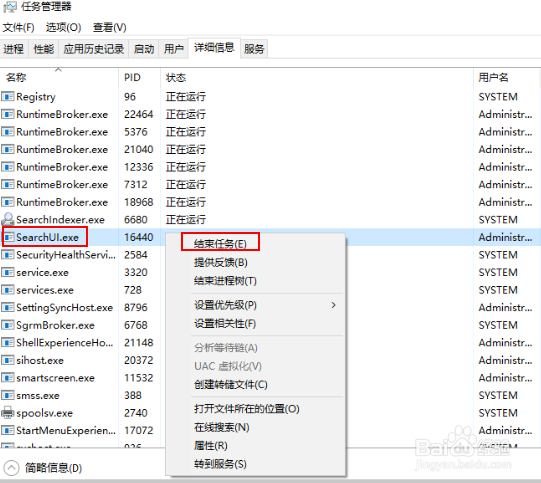
Task: Click PID value 2584
Action: tap(136, 255)
